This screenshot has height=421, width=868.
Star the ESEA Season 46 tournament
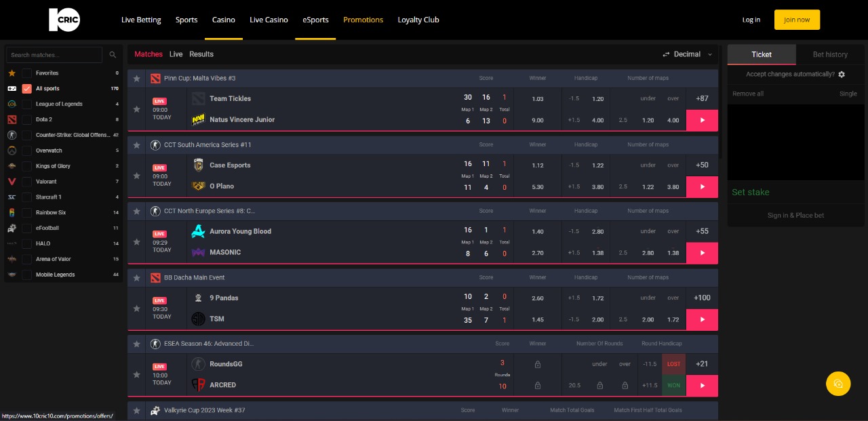(x=136, y=344)
